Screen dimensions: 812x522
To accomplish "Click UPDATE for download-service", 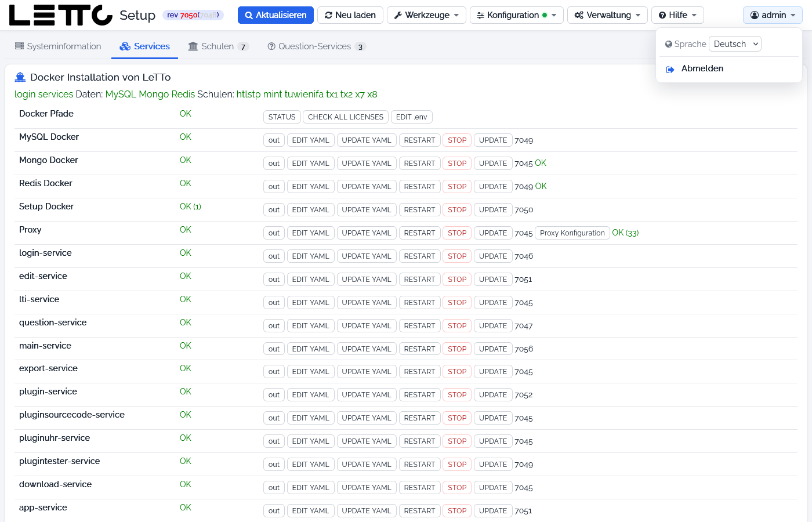I will (493, 488).
